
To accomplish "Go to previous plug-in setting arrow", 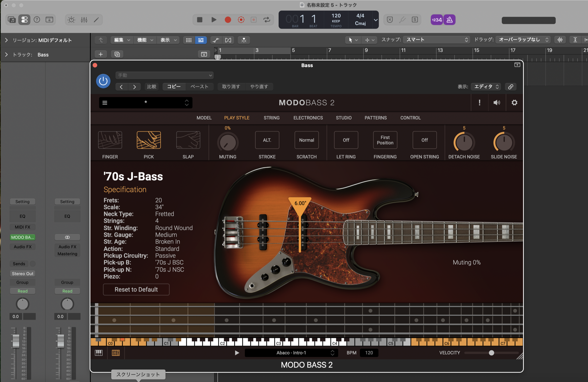I will click(x=121, y=87).
